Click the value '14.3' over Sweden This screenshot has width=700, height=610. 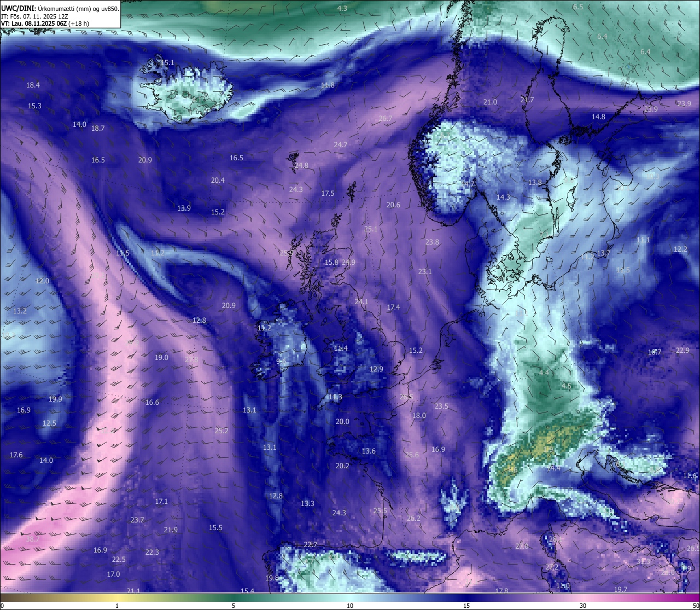pyautogui.click(x=503, y=197)
